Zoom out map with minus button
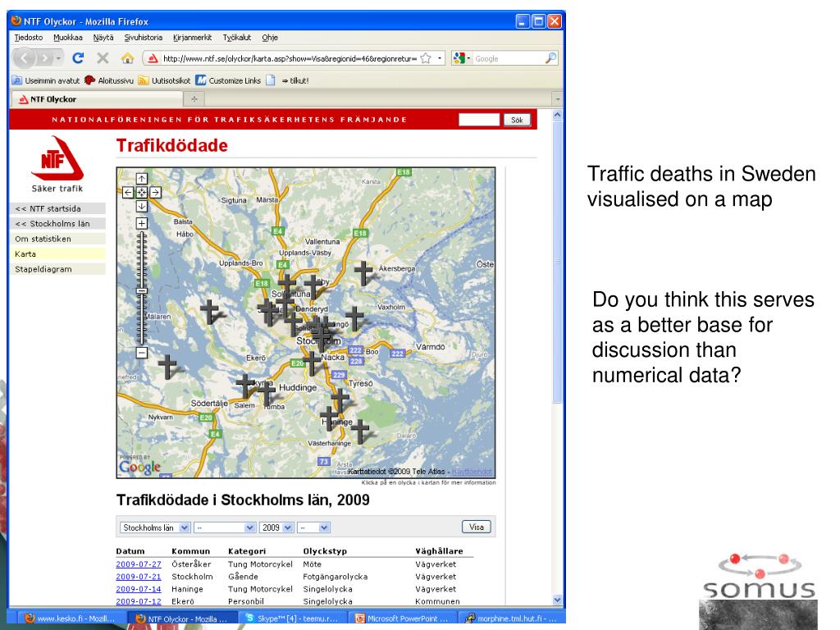840x630 pixels. pyautogui.click(x=141, y=353)
